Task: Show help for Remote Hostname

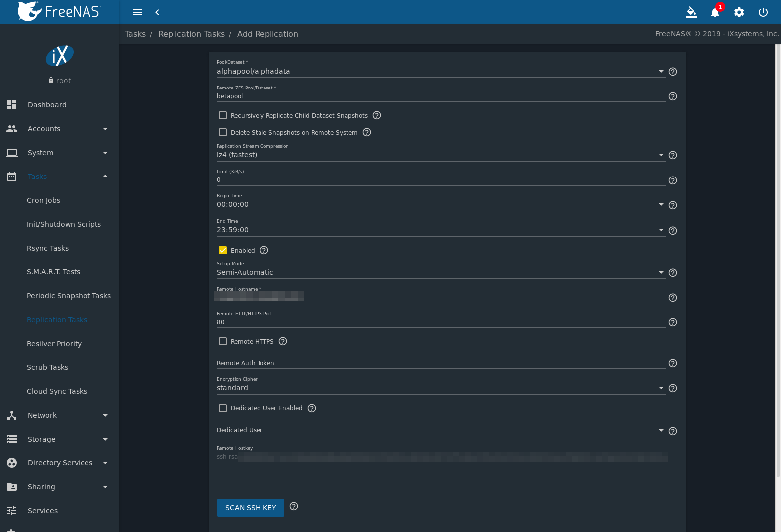Action: tap(673, 298)
